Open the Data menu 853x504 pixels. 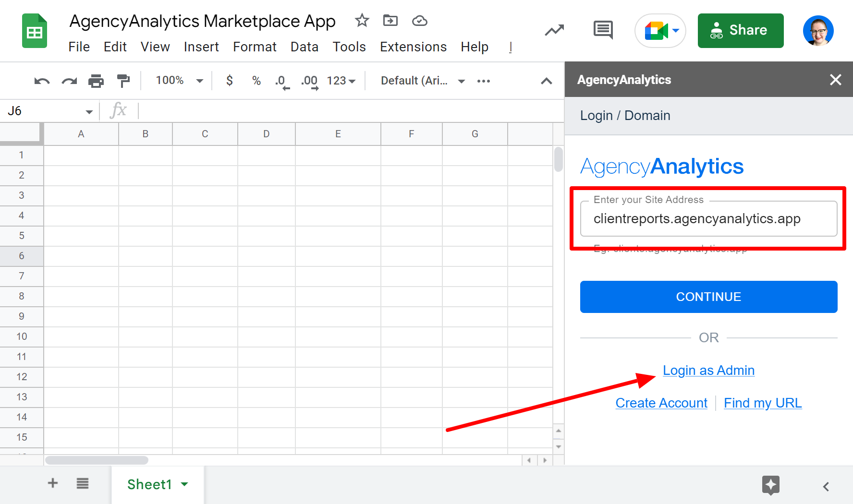coord(305,47)
